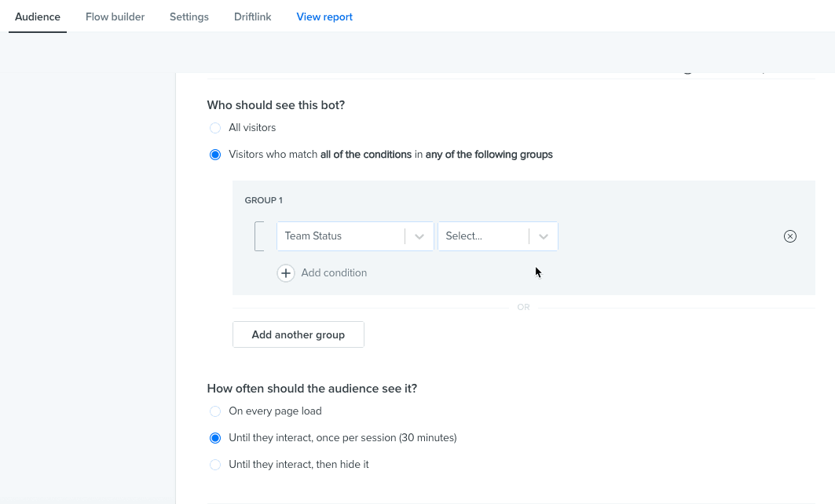Click the plus icon for Add condition
The width and height of the screenshot is (835, 504).
click(x=286, y=273)
